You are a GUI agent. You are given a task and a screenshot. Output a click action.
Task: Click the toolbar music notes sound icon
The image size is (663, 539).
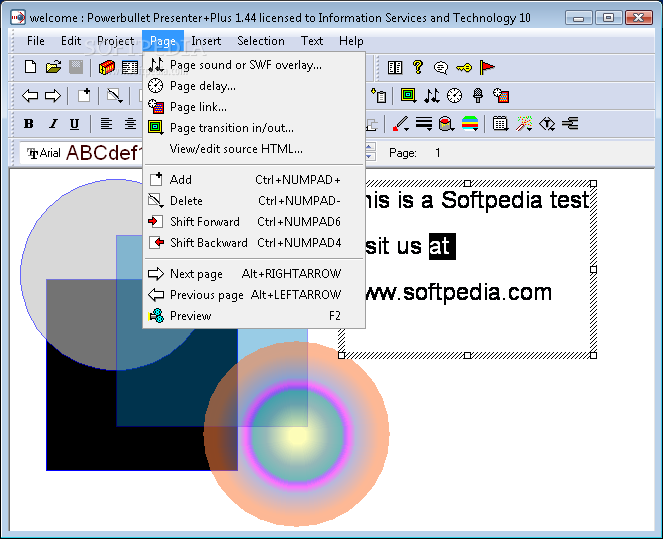pyautogui.click(x=432, y=96)
